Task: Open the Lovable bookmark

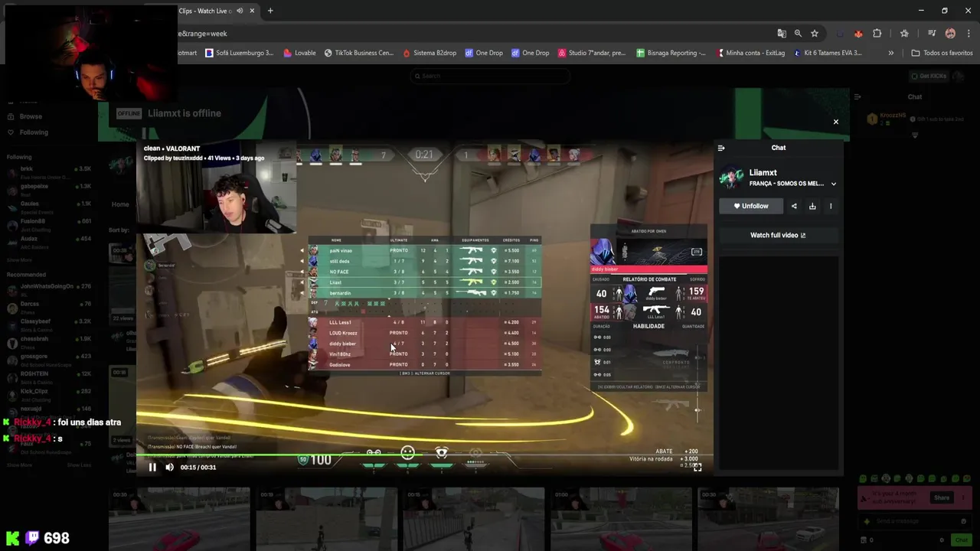Action: pyautogui.click(x=299, y=53)
